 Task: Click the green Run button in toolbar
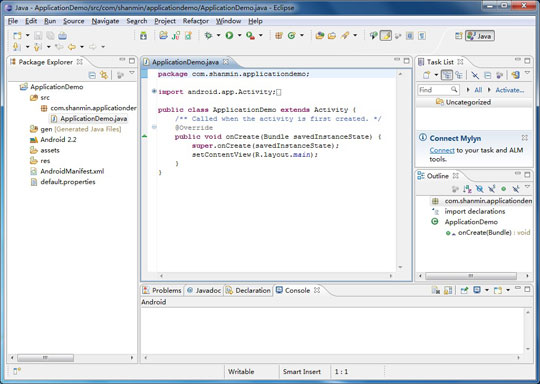pos(229,35)
